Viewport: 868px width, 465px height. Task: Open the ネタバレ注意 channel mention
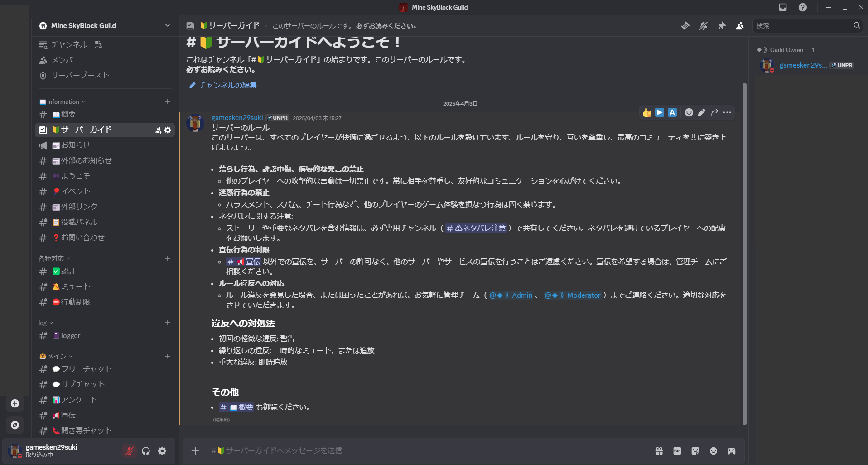click(476, 228)
